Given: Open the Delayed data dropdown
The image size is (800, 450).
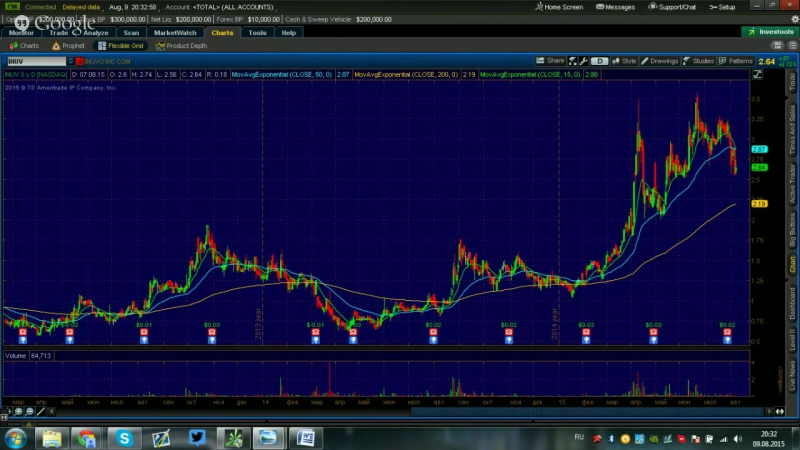Looking at the screenshot, I should click(x=82, y=7).
